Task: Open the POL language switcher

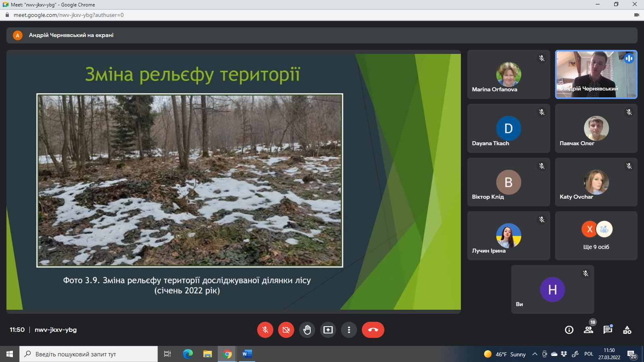Action: click(589, 354)
